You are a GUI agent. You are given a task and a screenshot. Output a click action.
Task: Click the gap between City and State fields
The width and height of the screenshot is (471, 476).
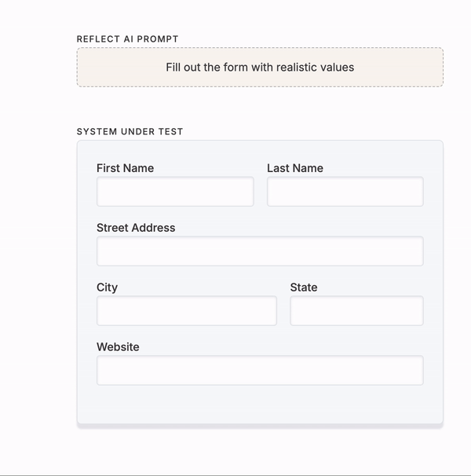tap(283, 311)
